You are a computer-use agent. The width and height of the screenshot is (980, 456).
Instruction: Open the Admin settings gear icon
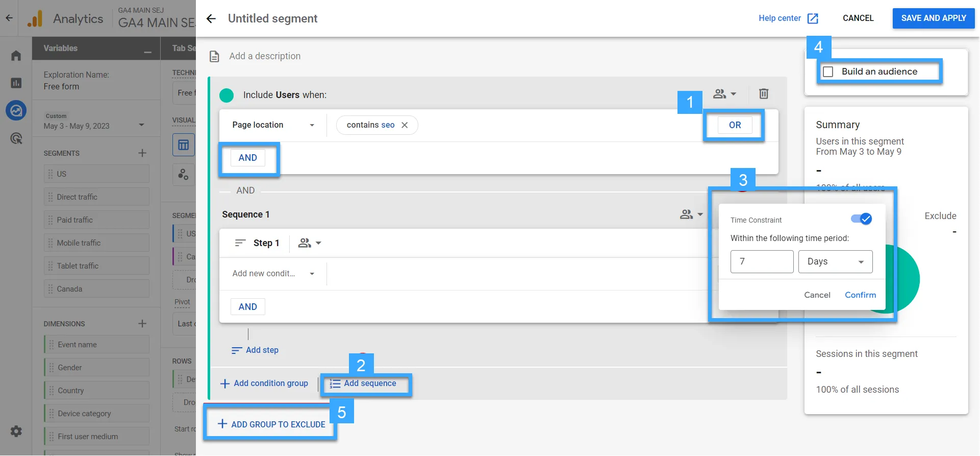[16, 431]
